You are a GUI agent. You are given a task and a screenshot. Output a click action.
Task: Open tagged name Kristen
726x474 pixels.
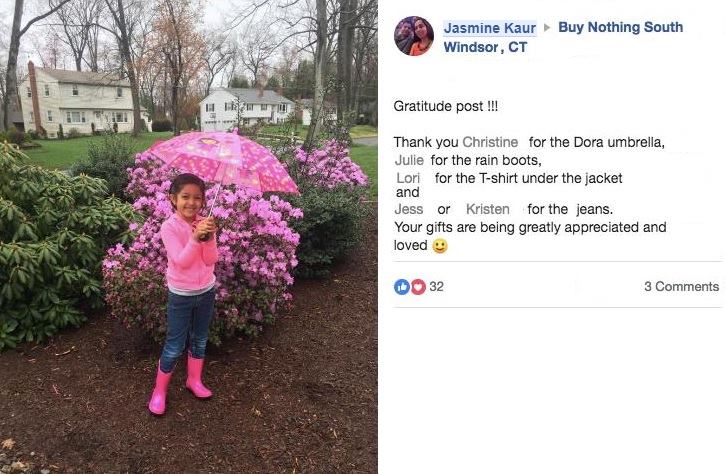488,209
